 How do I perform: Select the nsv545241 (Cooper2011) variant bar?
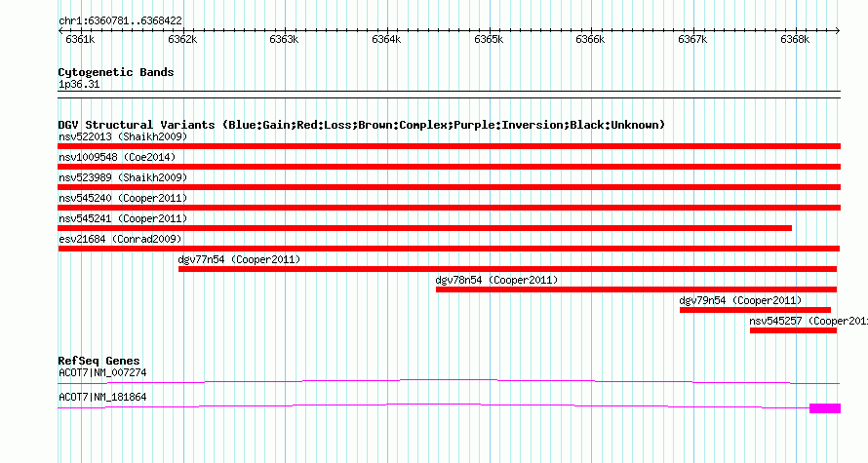coord(424,228)
